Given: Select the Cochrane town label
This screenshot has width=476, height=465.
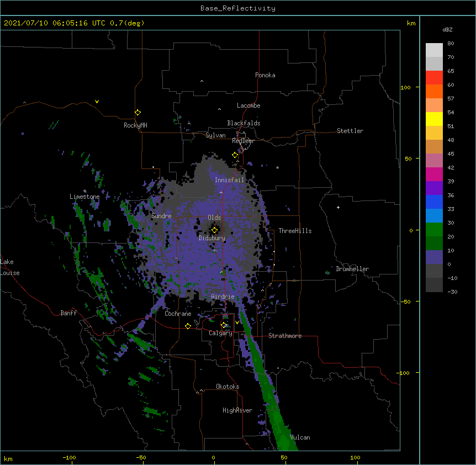Looking at the screenshot, I should pyautogui.click(x=178, y=314).
